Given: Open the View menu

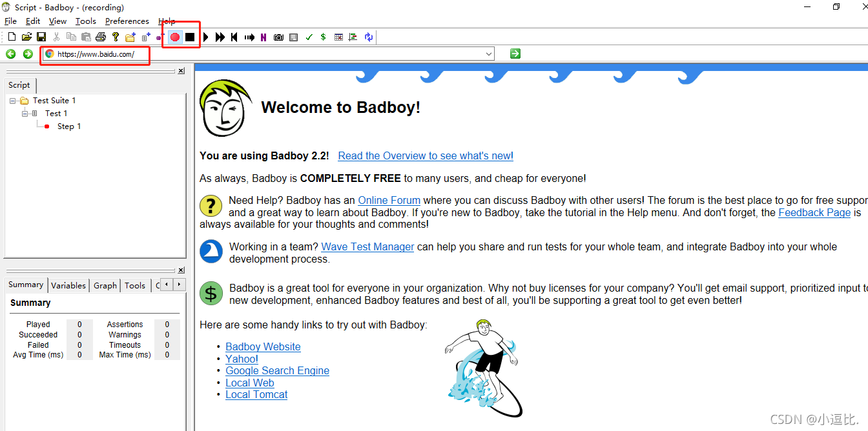Looking at the screenshot, I should 57,21.
